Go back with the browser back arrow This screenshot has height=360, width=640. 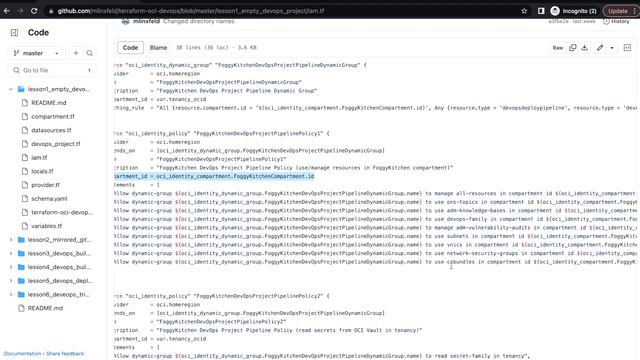click(7, 11)
